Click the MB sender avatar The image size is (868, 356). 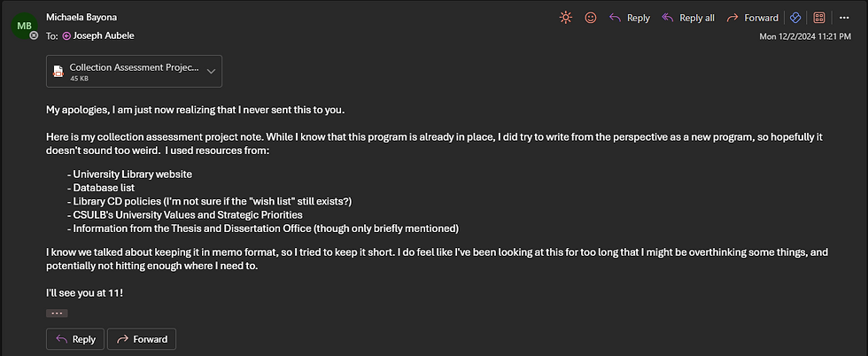(24, 26)
